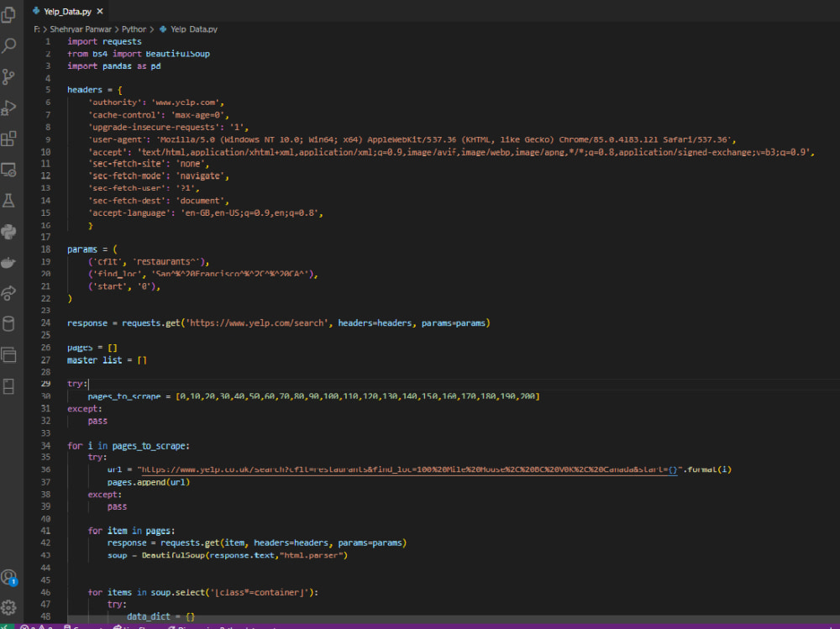Click 'for item in pages:' loop line

click(x=131, y=531)
